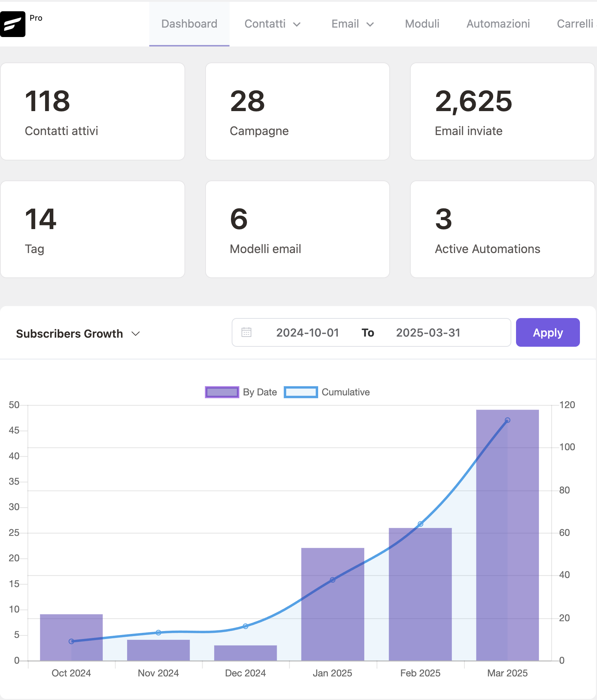597x700 pixels.
Task: Click the FluentCRM logo icon
Action: (13, 24)
